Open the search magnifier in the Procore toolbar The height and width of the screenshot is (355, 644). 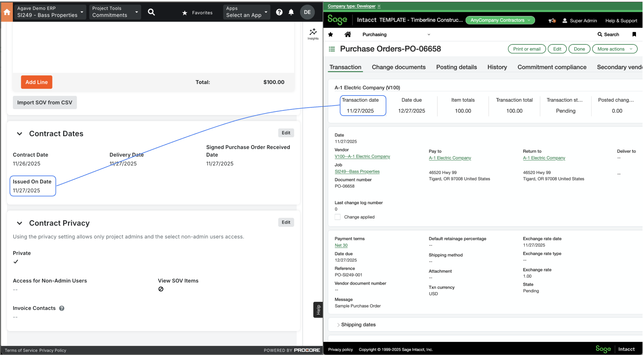pyautogui.click(x=151, y=12)
